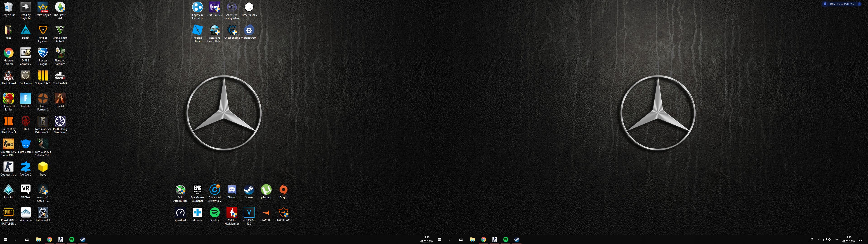Open the Realm Royale desktop shortcut
This screenshot has width=868, height=244.
[43, 9]
